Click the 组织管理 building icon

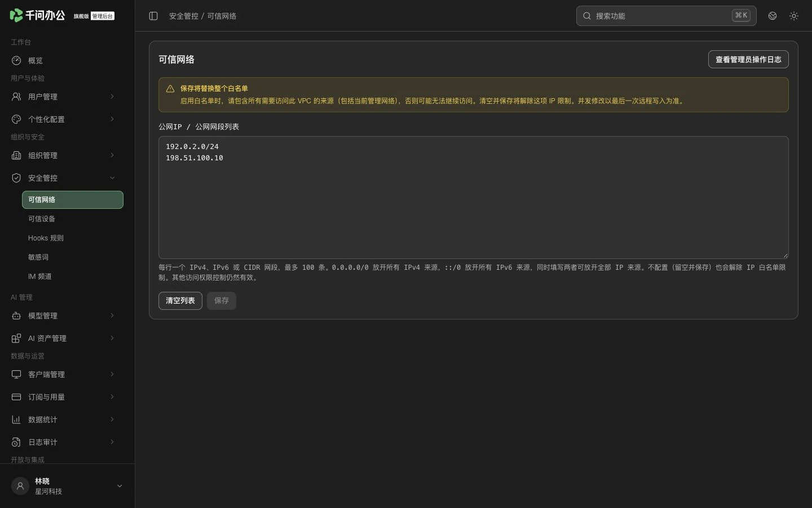[x=16, y=155]
